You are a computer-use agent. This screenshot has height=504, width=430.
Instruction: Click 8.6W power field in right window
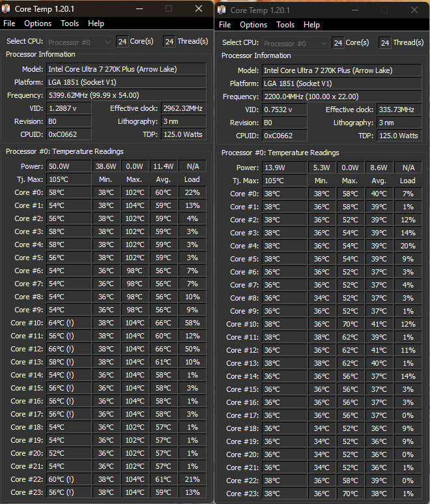(379, 168)
